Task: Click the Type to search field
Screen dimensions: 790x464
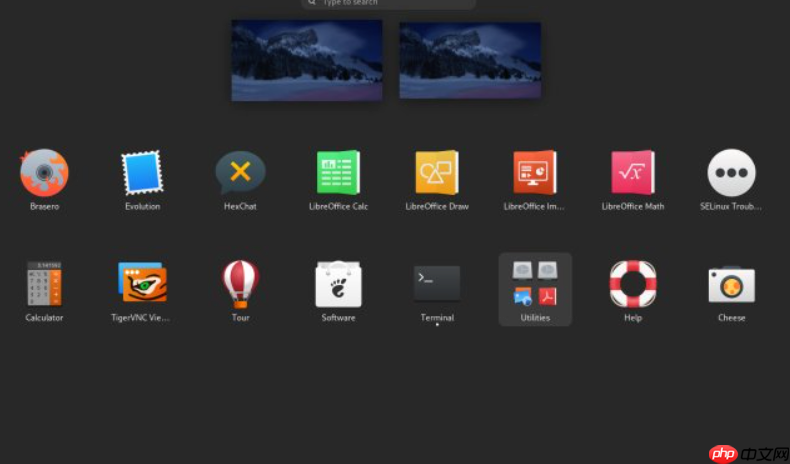Action: (388, 4)
